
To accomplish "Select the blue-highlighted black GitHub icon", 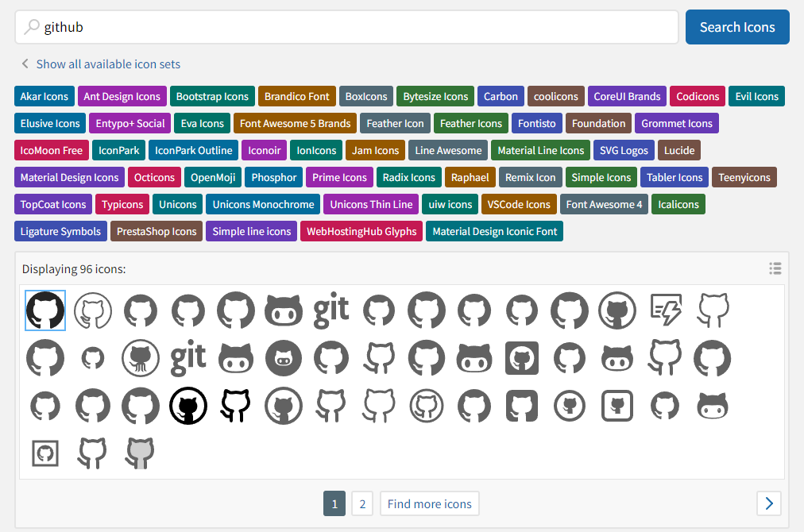I will click(45, 310).
